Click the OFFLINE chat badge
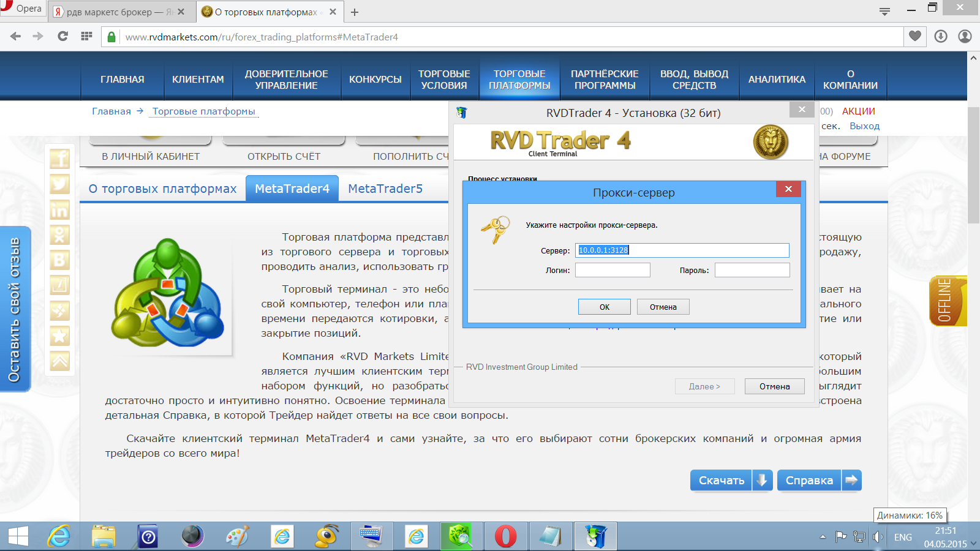The height and width of the screenshot is (551, 980). [x=948, y=301]
